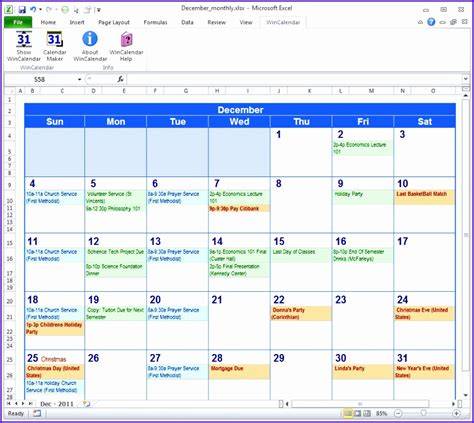The image size is (474, 423).
Task: Click the Name Box showing S58
Action: pos(39,79)
